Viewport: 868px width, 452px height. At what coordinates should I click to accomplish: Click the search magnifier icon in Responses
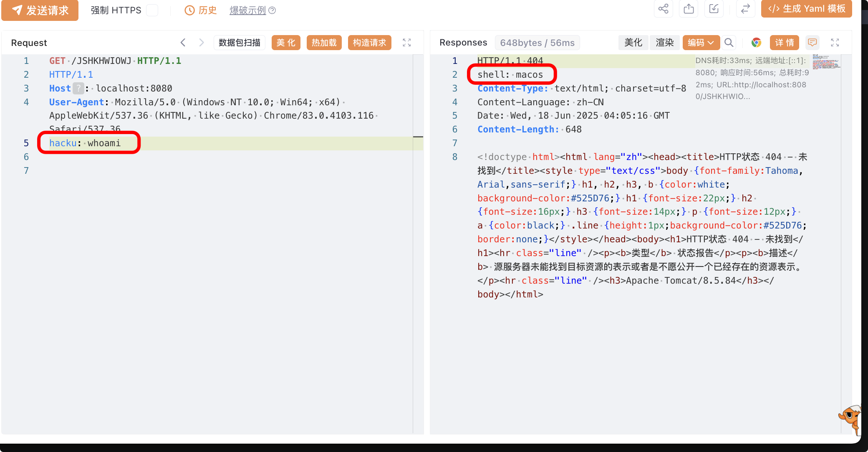[729, 43]
